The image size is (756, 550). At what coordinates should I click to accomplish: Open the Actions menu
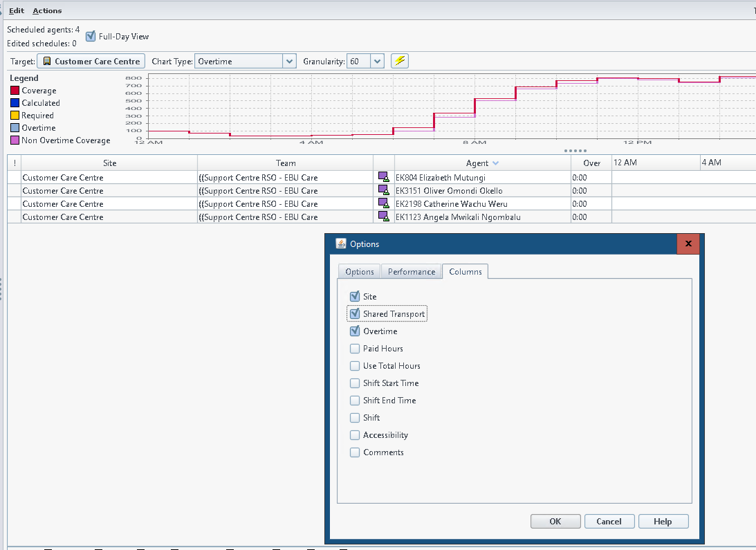click(x=47, y=10)
